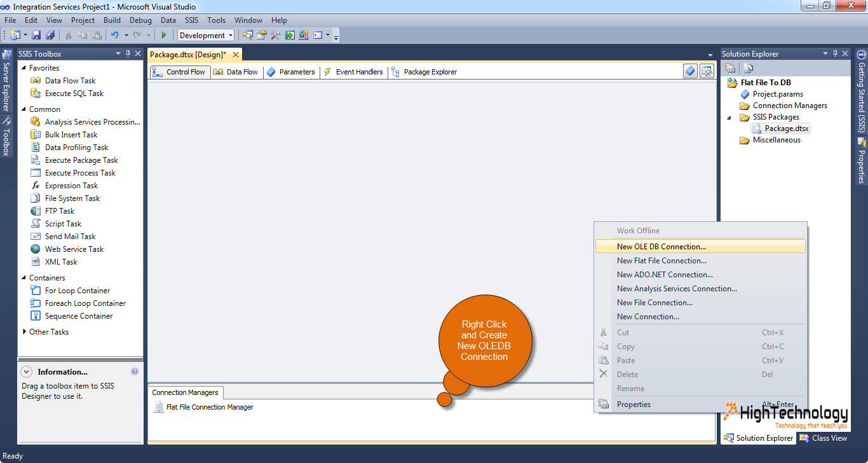Viewport: 868px width, 463px height.
Task: Click the Parameterize diamond button in designer
Action: click(x=691, y=71)
